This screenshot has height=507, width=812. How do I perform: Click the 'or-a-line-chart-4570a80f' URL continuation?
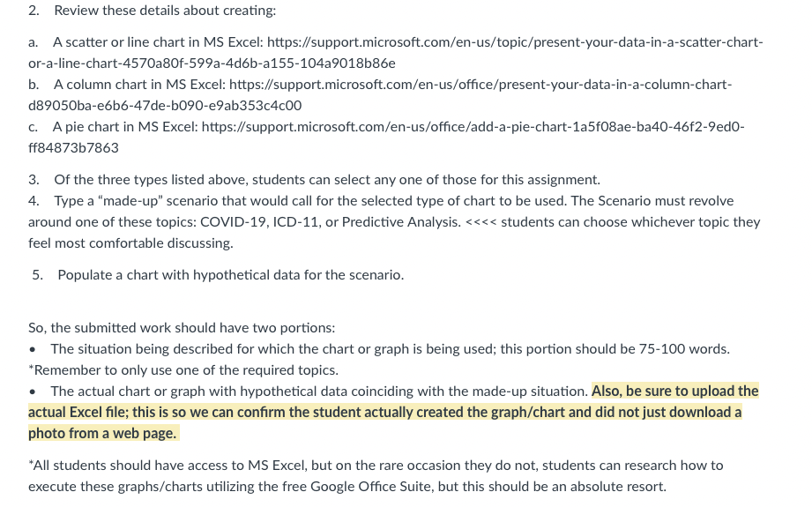212,63
